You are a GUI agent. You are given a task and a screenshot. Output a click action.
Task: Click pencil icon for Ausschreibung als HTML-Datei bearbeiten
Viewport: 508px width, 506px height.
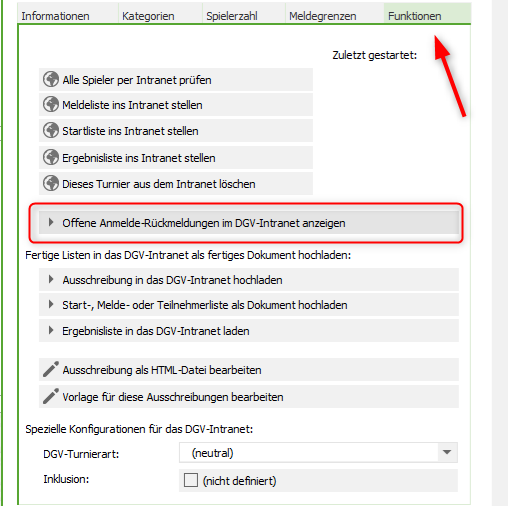[x=51, y=369]
